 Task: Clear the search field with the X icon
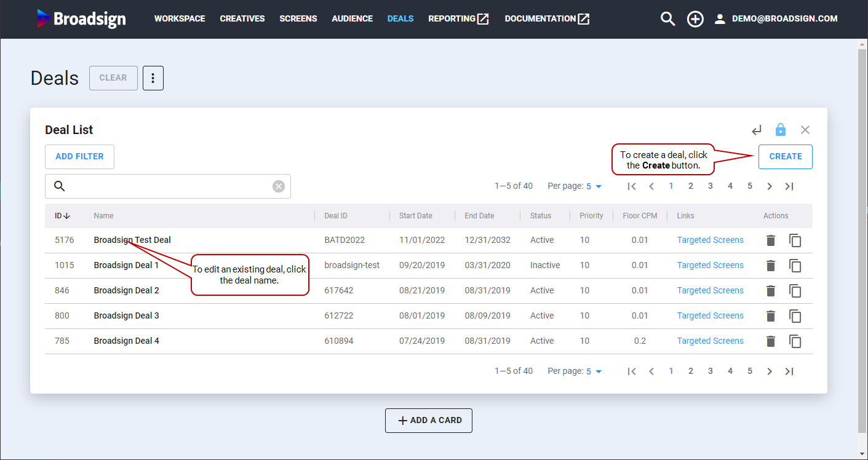pos(279,186)
